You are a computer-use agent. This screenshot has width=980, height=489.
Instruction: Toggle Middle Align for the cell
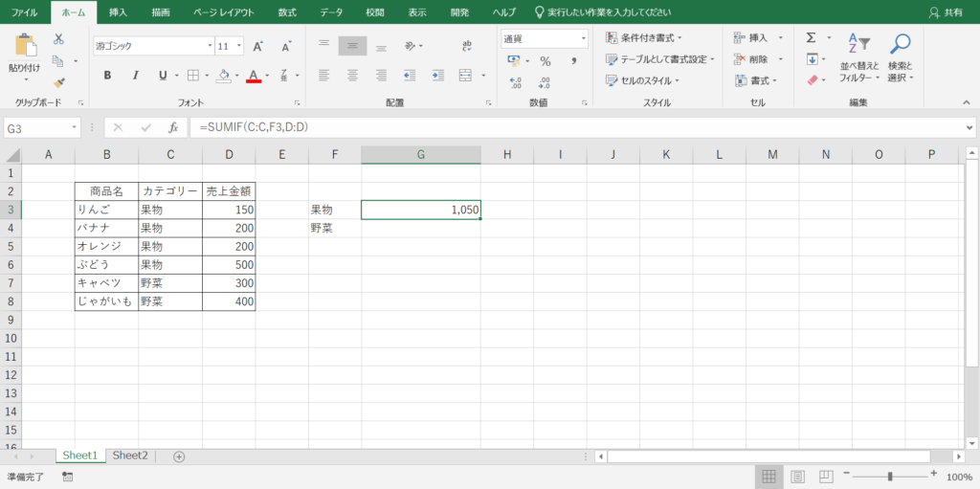click(352, 46)
